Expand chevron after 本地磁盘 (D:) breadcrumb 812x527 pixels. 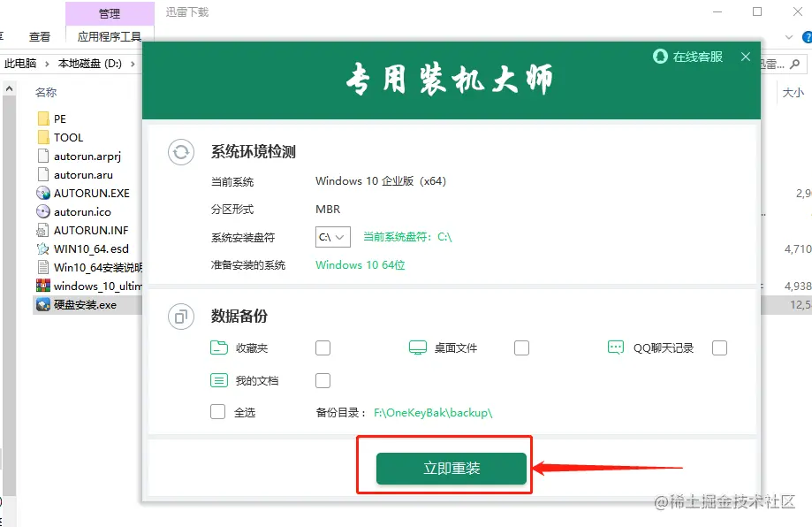click(133, 64)
